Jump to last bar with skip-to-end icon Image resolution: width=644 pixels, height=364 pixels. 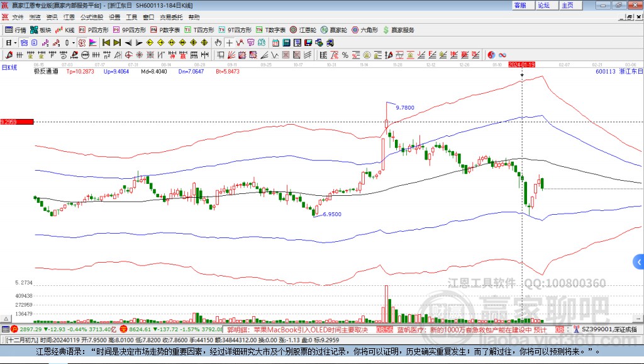(x=117, y=43)
